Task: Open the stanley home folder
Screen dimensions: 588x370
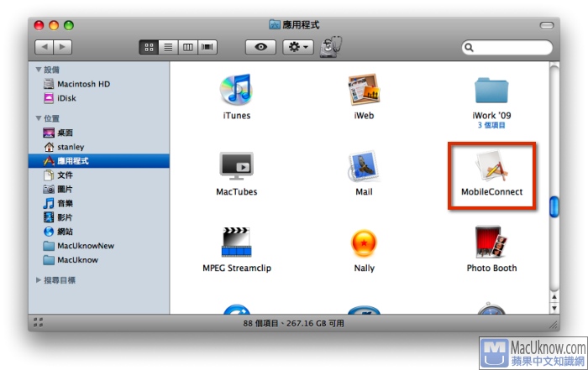Action: (x=99, y=147)
